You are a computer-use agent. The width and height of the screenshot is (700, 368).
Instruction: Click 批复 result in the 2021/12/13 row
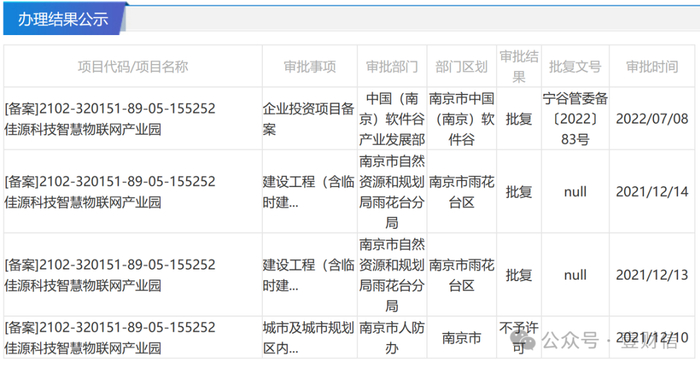point(519,275)
